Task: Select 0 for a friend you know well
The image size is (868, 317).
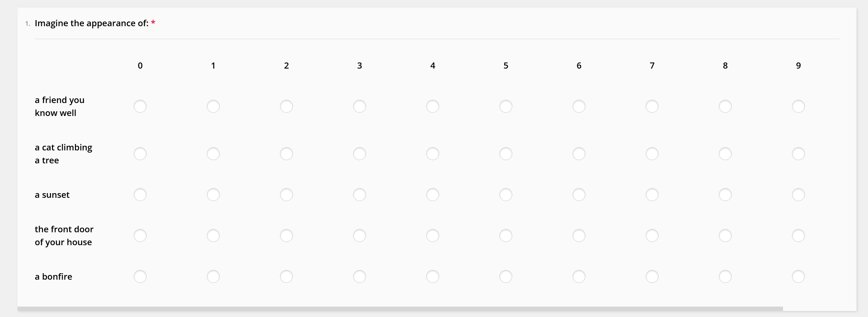Action: tap(140, 106)
